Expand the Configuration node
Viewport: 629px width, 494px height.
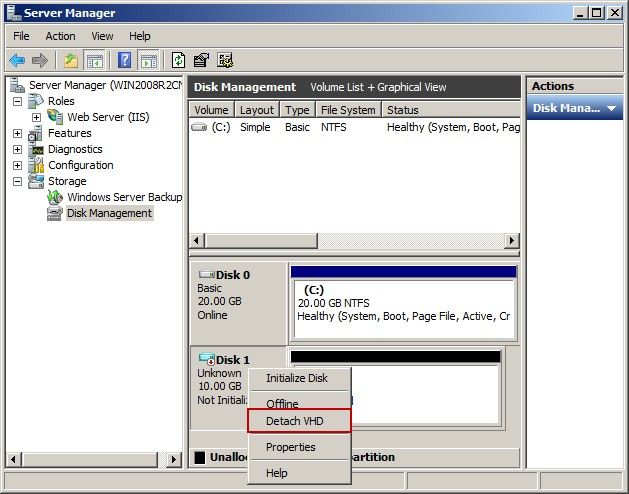point(17,165)
